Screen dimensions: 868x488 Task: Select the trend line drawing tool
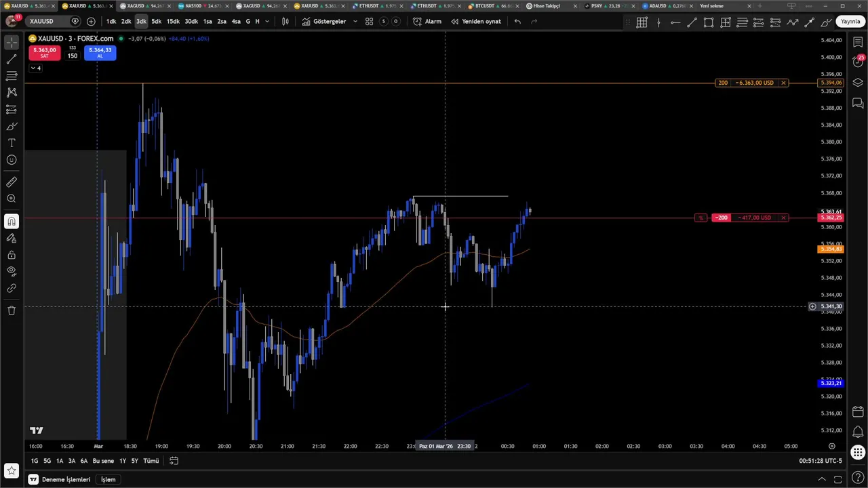tap(12, 59)
